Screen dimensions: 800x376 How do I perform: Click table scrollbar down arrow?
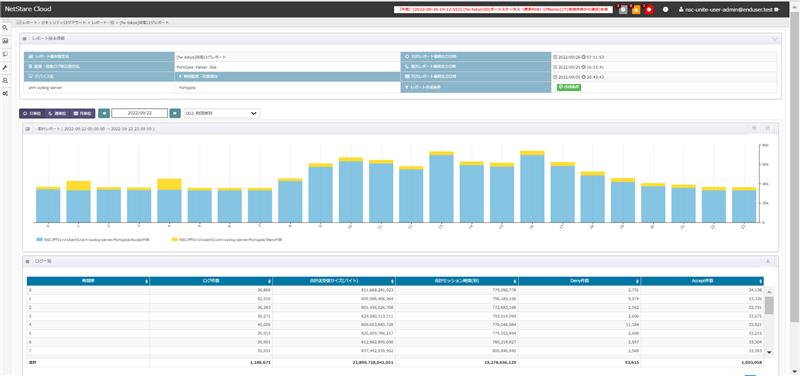pos(769,353)
